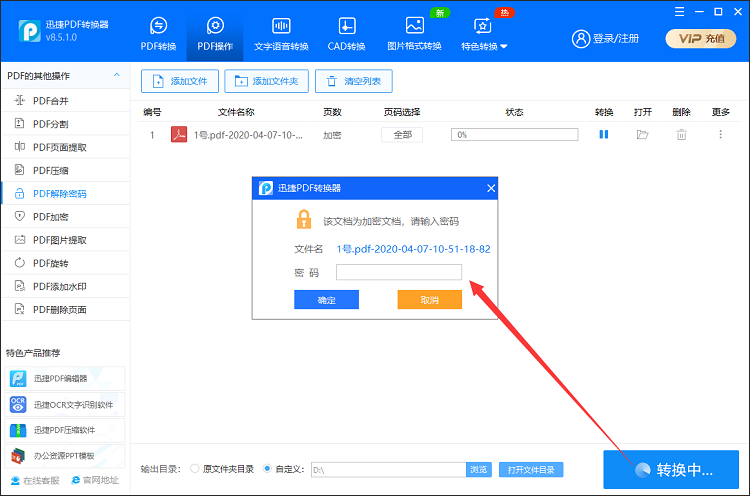Viewport: 750px width, 496px height.
Task: Select PDF添加水印 in the sidebar
Action: (66, 287)
